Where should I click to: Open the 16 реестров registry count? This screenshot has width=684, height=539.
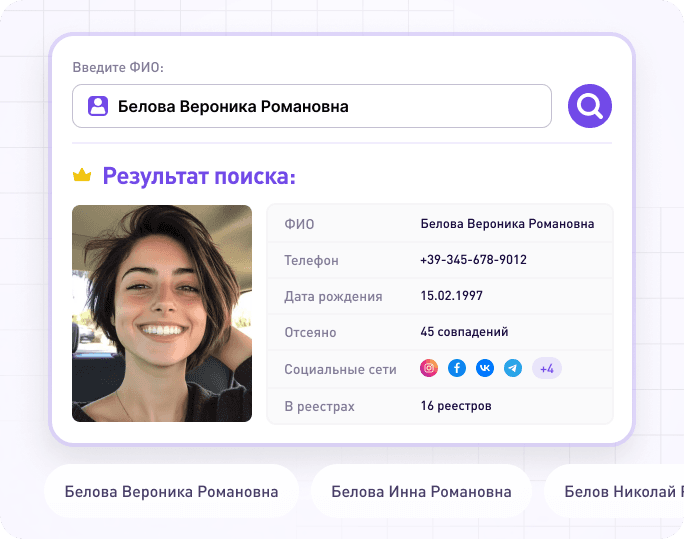[x=456, y=406]
